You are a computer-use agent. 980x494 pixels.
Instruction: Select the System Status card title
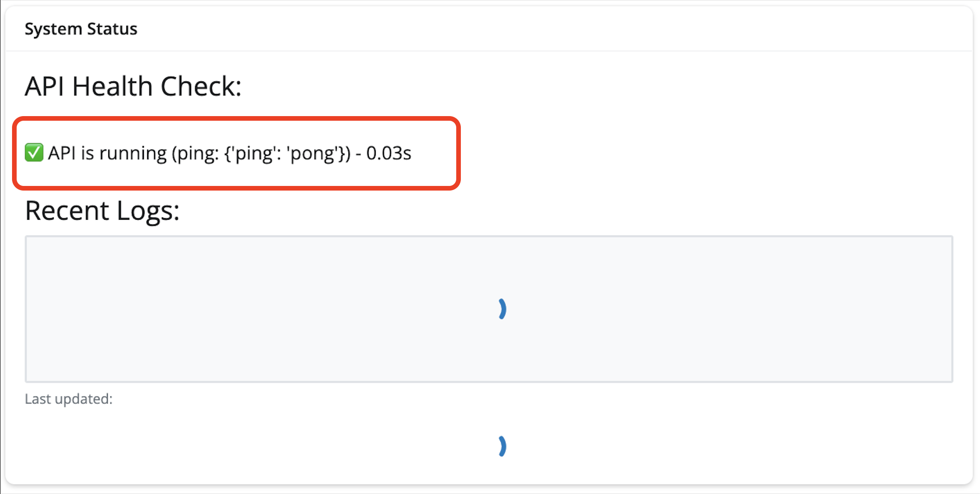81,29
